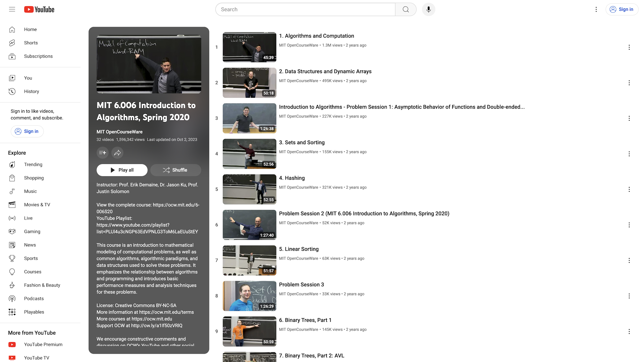Open YouTube TV link

pyautogui.click(x=40, y=358)
